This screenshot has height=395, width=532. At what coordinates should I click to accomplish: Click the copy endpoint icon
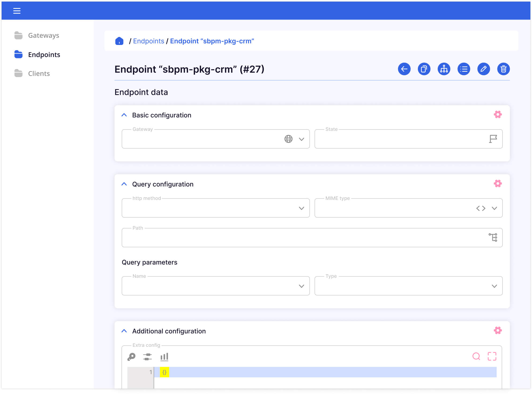tap(424, 69)
